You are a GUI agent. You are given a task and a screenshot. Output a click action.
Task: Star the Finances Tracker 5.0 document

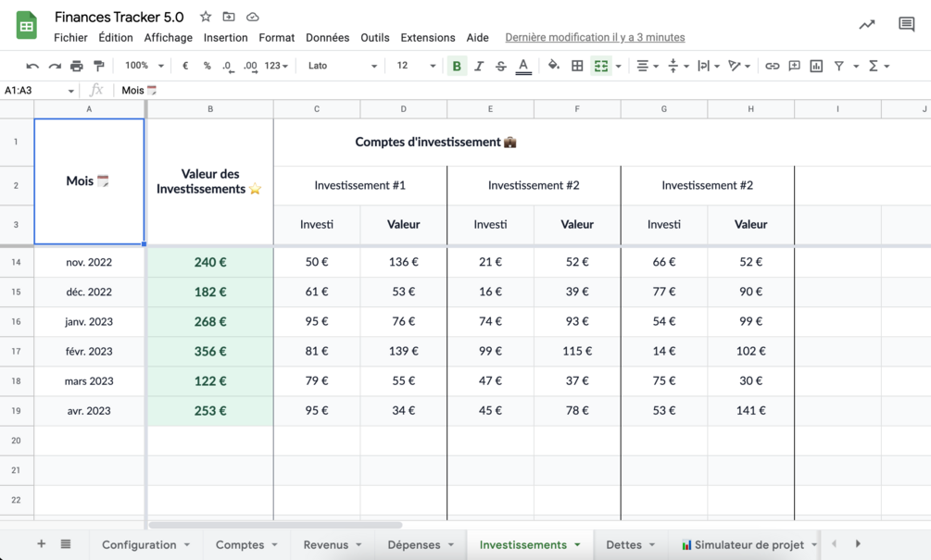206,17
